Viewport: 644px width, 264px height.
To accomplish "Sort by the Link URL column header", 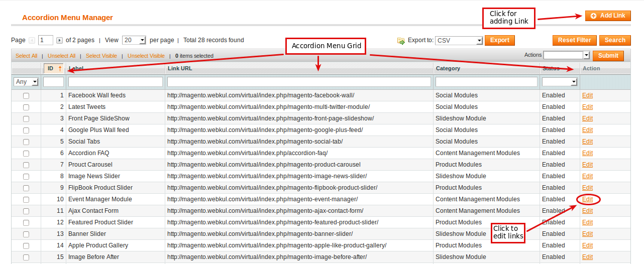I will click(180, 68).
